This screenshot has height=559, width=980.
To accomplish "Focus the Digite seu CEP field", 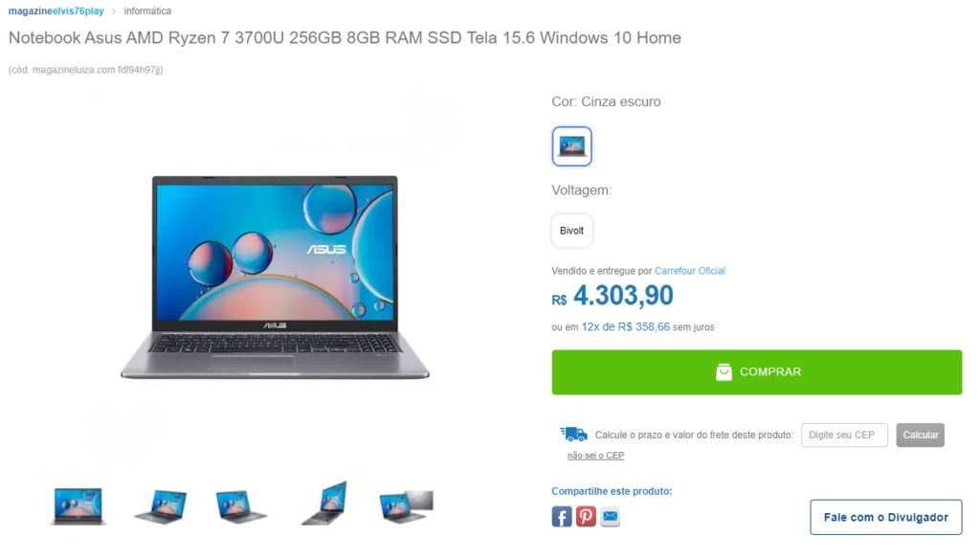I will 844,436.
